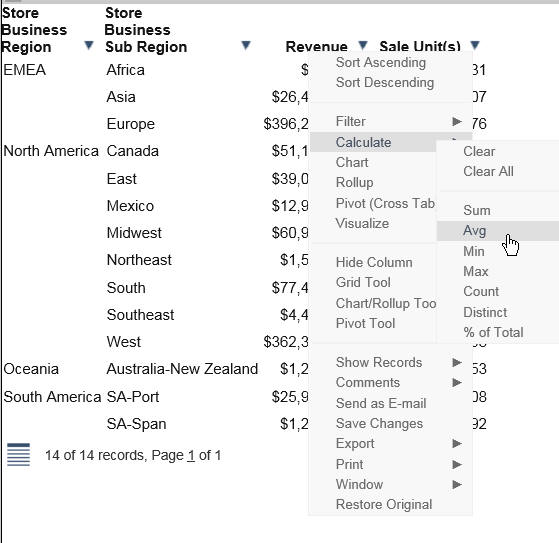Select Restore Original at the menu bottom
This screenshot has width=559, height=543.
(384, 504)
